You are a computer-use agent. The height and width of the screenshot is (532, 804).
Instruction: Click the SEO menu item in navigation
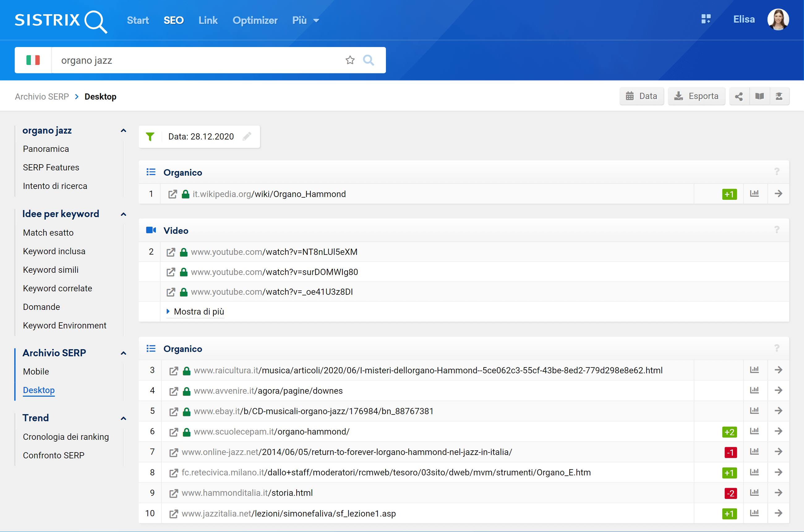point(173,19)
